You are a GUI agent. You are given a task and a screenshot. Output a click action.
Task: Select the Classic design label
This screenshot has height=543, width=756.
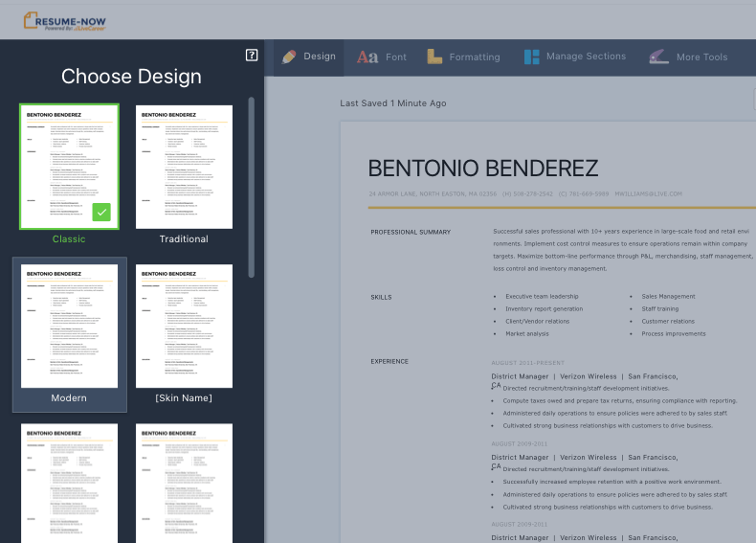point(69,239)
